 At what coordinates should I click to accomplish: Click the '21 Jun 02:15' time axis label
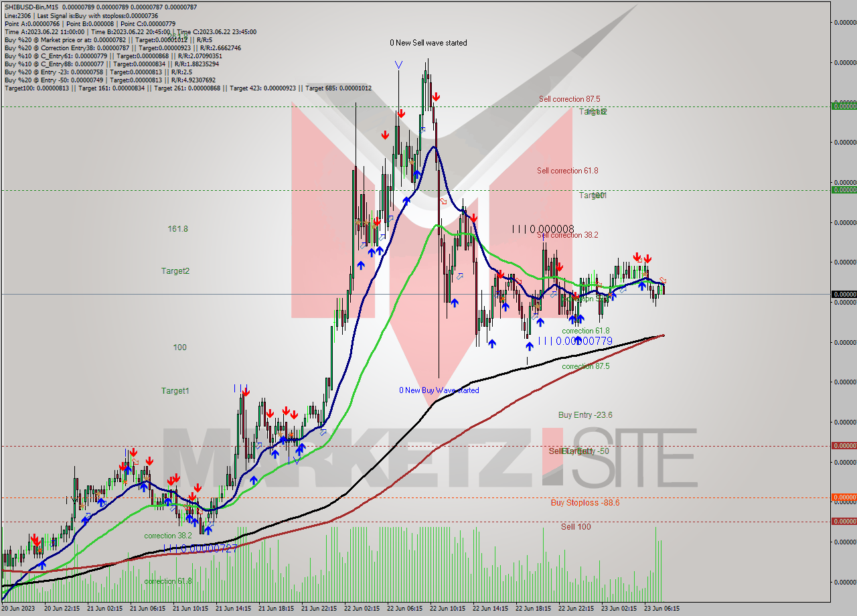click(x=105, y=609)
